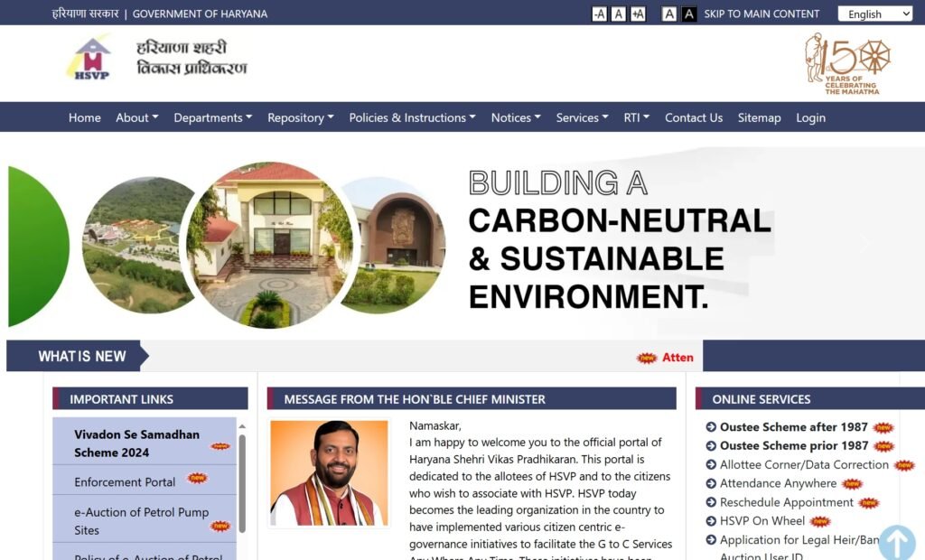The width and height of the screenshot is (925, 560).
Task: Click the new badge after Allottee Corner/Data Correction
Action: 904,465
